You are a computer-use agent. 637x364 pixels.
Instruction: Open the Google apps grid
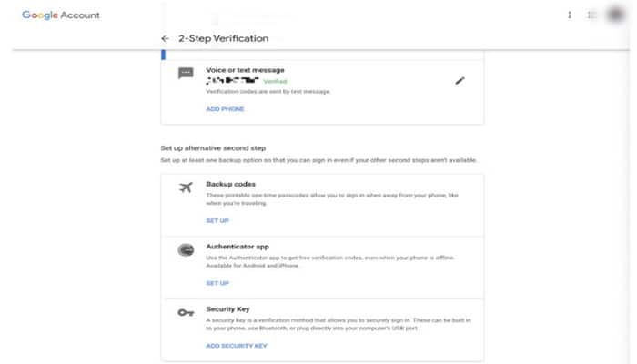pyautogui.click(x=591, y=15)
